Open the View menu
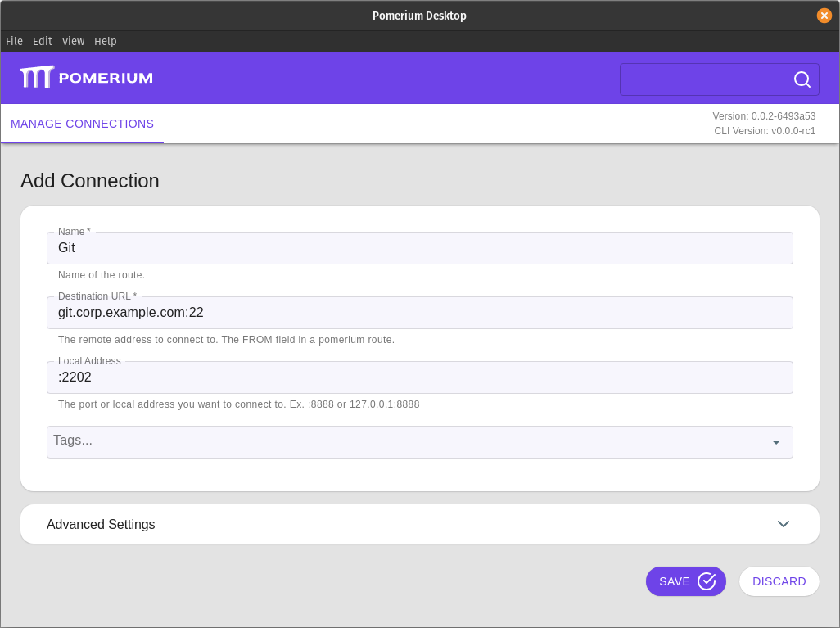Screen dimensions: 840x628 pyautogui.click(x=73, y=41)
